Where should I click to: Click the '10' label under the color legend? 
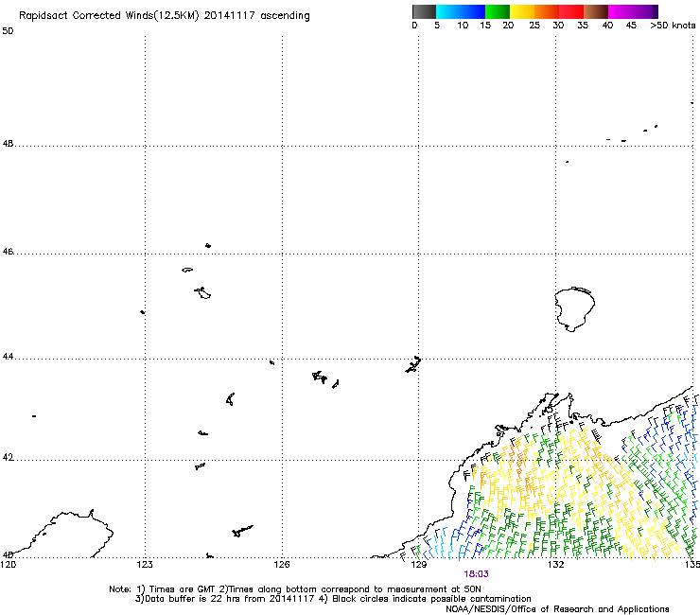[x=463, y=26]
